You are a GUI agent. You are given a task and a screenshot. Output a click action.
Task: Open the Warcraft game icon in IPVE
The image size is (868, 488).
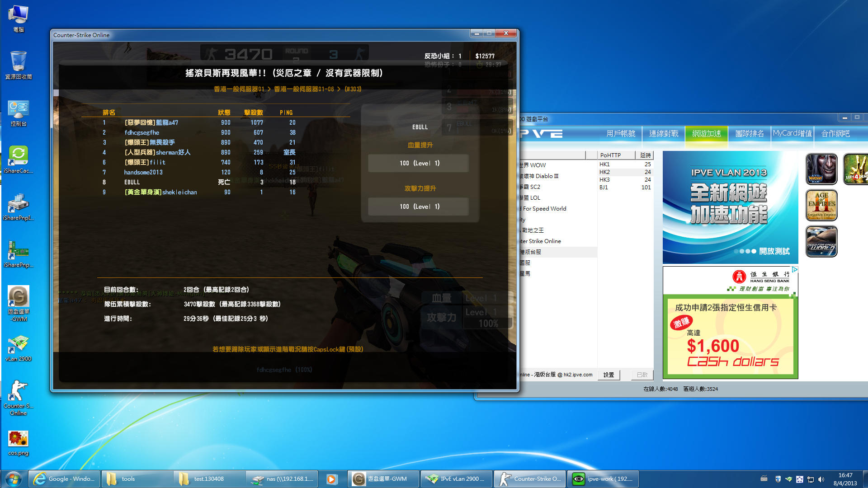click(x=821, y=169)
